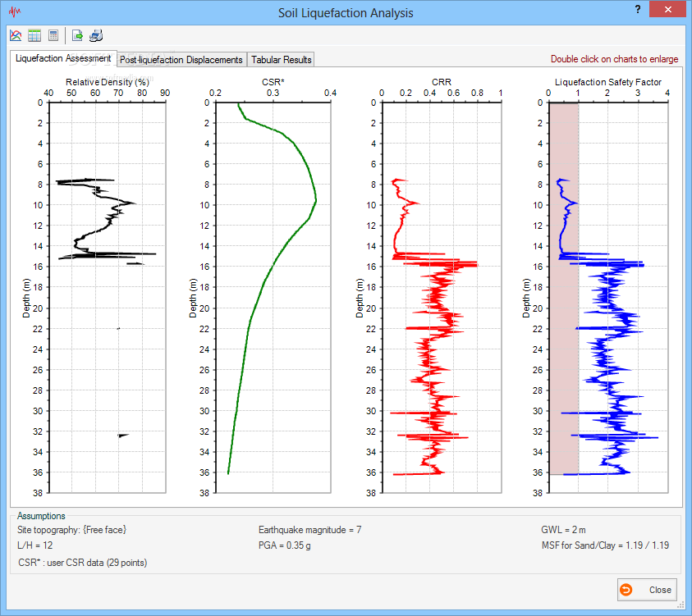Click the 'GWL = 2 m' value
This screenshot has width=692, height=616.
coord(564,530)
